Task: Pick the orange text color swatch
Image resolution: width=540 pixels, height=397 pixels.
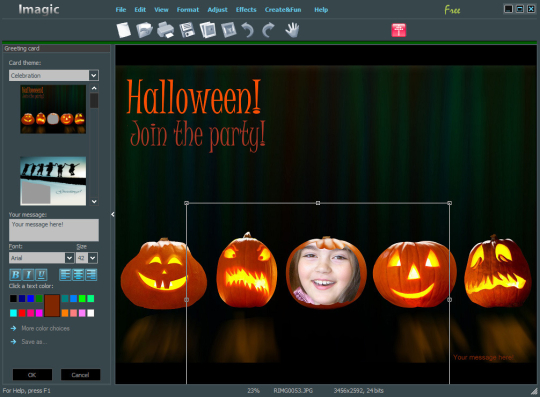Action: pyautogui.click(x=65, y=313)
